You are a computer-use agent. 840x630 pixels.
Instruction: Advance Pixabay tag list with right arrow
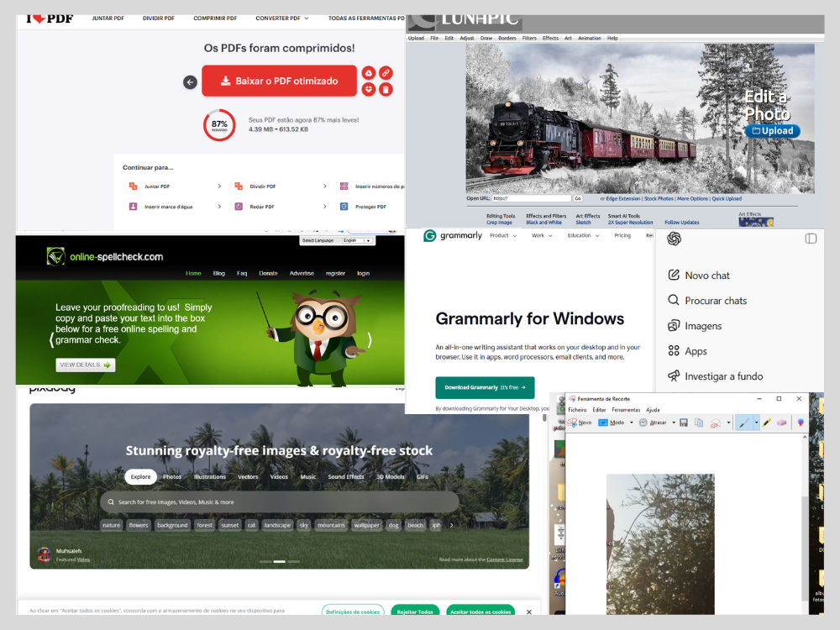452,525
